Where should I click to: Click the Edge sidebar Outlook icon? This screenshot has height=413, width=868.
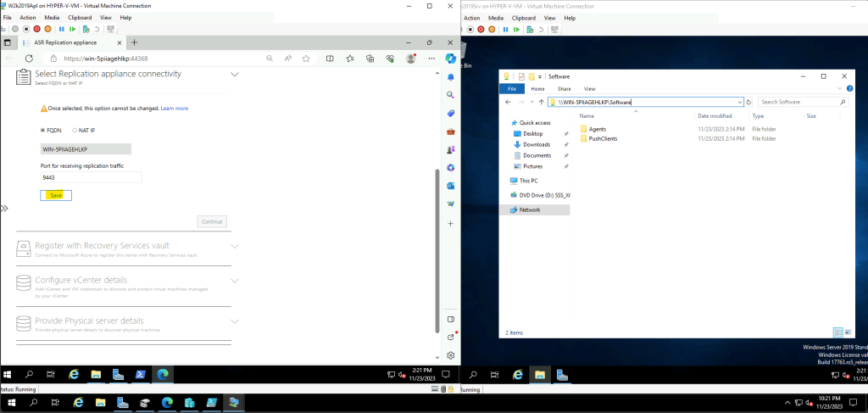point(451,186)
